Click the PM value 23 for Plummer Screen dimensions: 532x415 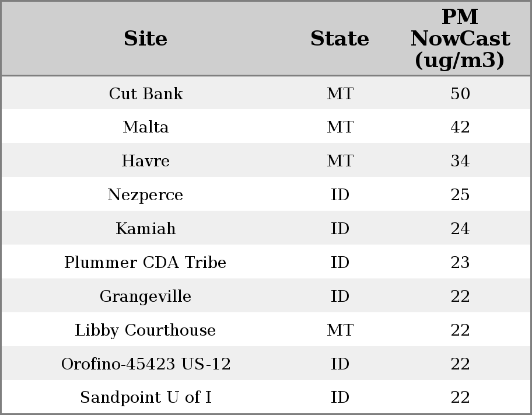coord(460,263)
